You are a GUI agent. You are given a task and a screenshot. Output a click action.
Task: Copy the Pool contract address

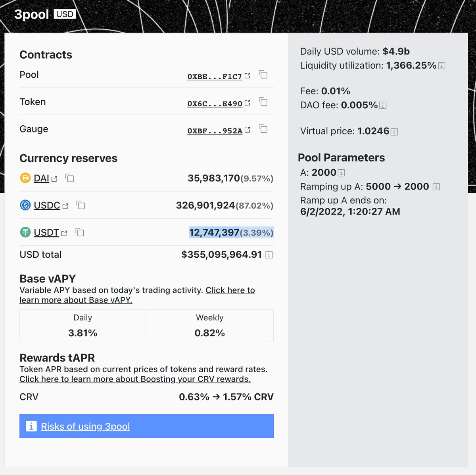pos(263,75)
